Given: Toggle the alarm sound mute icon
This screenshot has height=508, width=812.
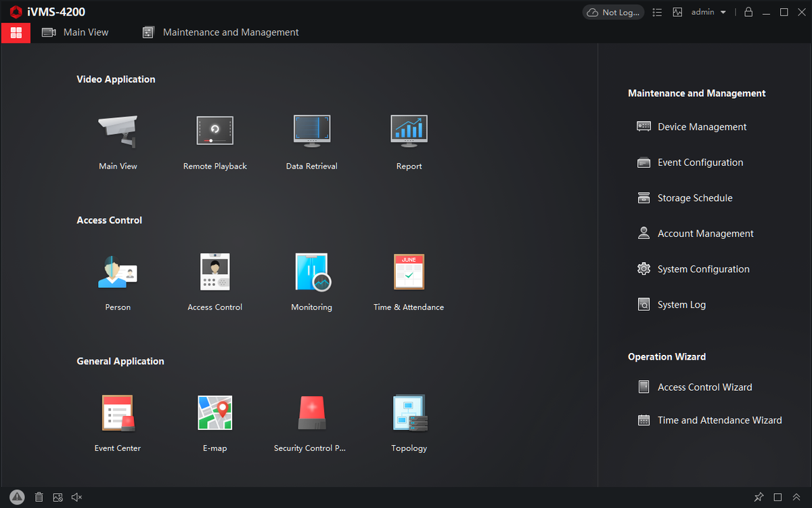Looking at the screenshot, I should pos(77,497).
